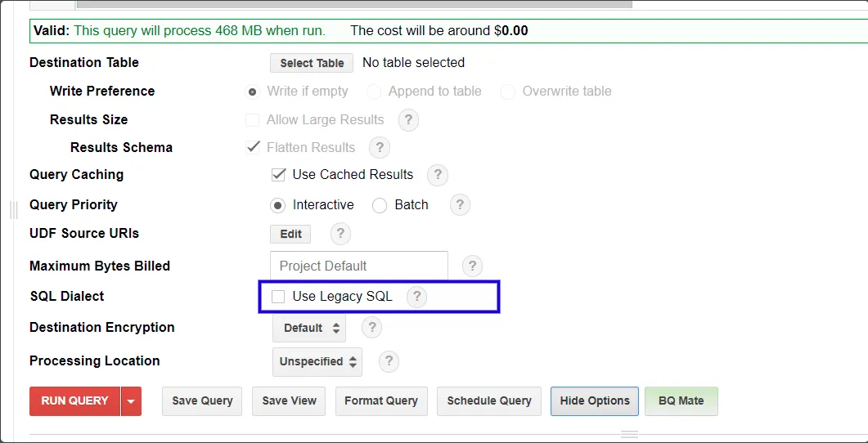Viewport: 868px width, 443px height.
Task: Open help for Flatten Results
Action: coord(380,148)
